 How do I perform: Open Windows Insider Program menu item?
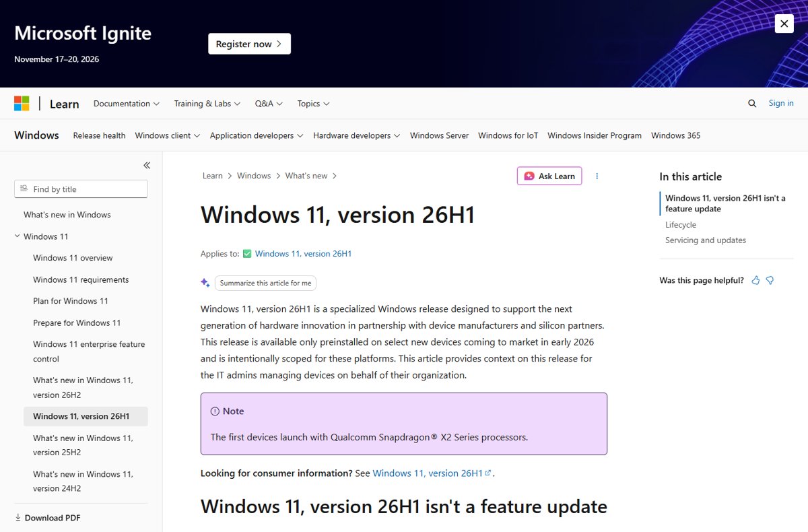[x=595, y=135]
